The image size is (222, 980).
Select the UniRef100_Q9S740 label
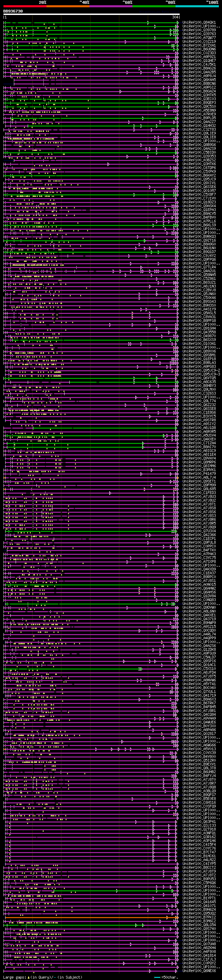(199, 929)
